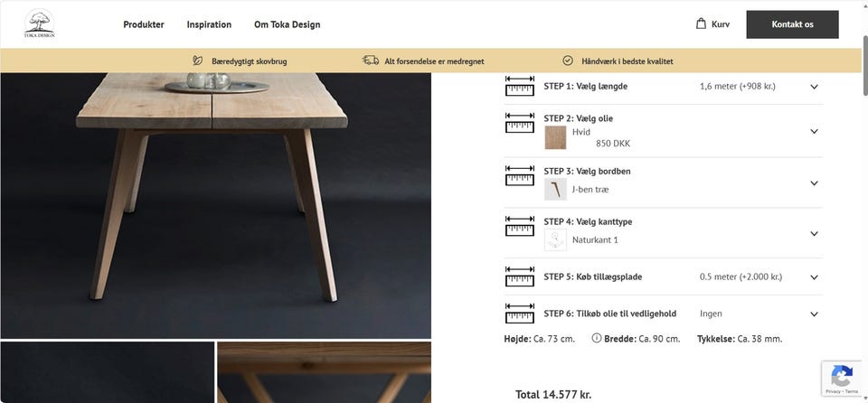Go to Om Toka Design page
This screenshot has height=403, width=868.
[287, 24]
